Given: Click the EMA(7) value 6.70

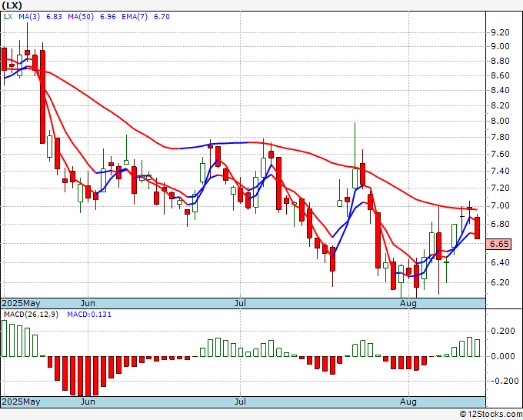Looking at the screenshot, I should point(162,17).
